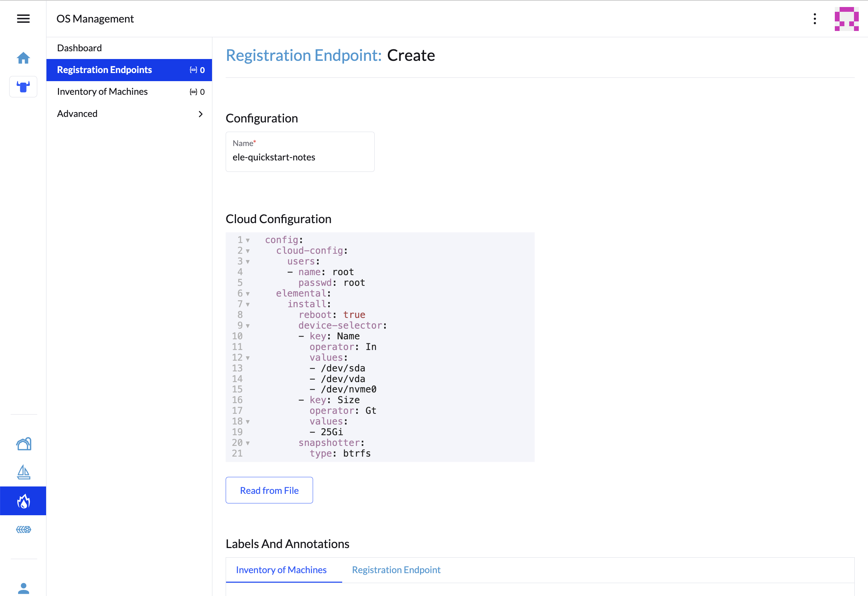The image size is (868, 596).
Task: Open Inventory of Machines in side menu
Action: 103,91
